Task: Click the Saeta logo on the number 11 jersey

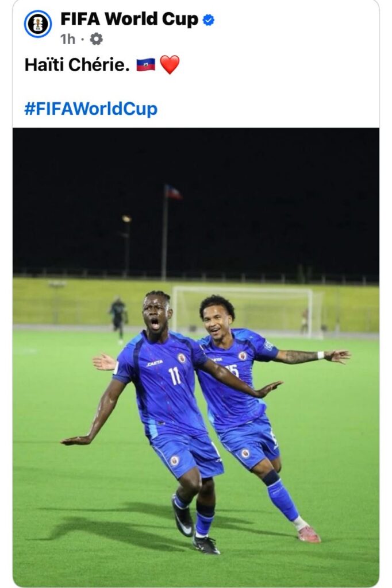Action: tap(154, 363)
